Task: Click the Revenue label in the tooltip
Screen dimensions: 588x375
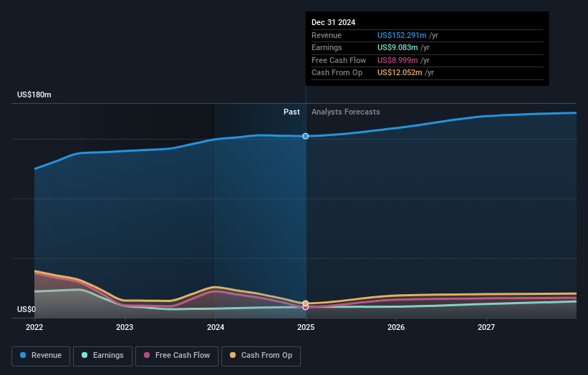Action: point(327,35)
